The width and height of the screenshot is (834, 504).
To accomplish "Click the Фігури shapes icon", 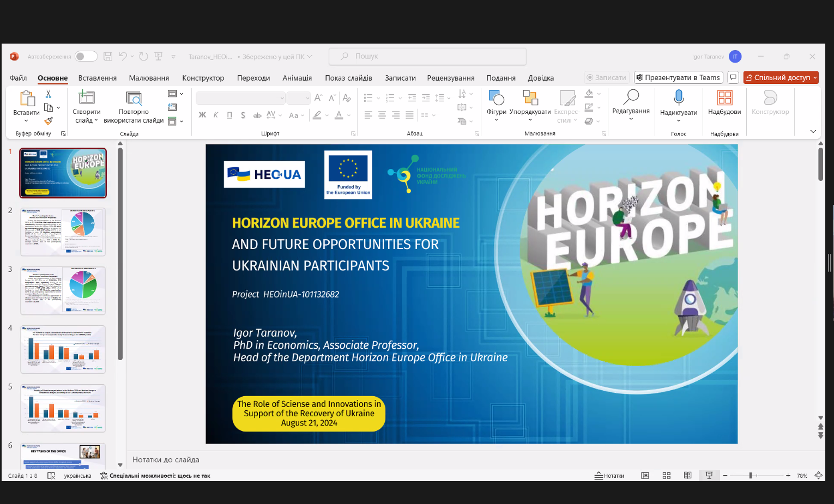I will click(496, 98).
